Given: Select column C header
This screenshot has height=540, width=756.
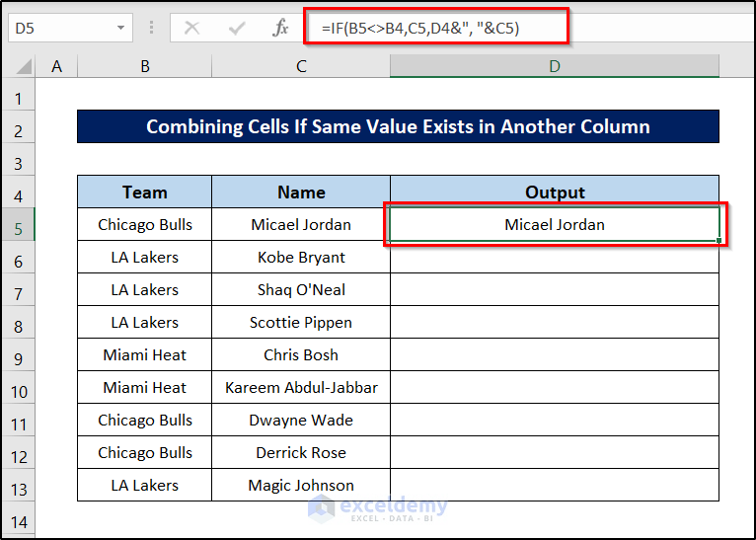Looking at the screenshot, I should (x=301, y=66).
